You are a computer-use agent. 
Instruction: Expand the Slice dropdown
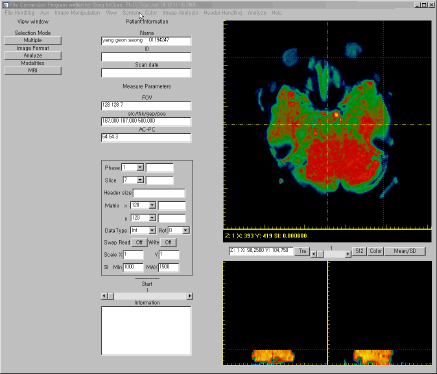140,180
